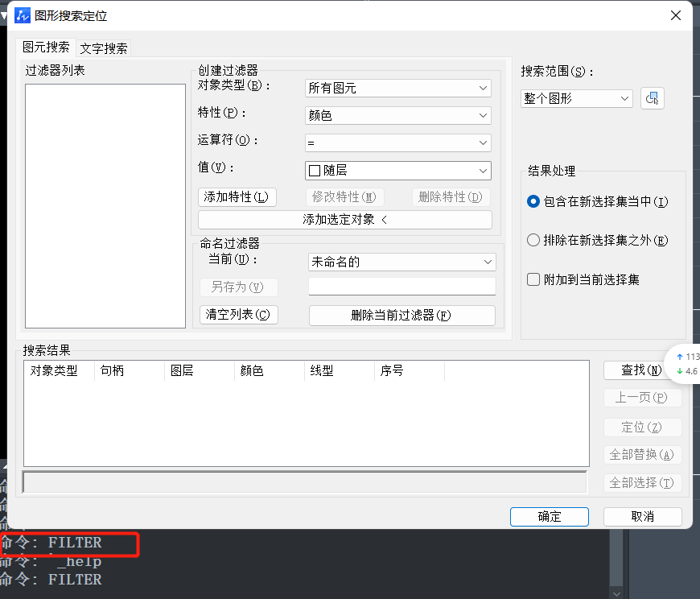Click the network speed floating widget
The width and height of the screenshot is (700, 599).
[x=683, y=364]
